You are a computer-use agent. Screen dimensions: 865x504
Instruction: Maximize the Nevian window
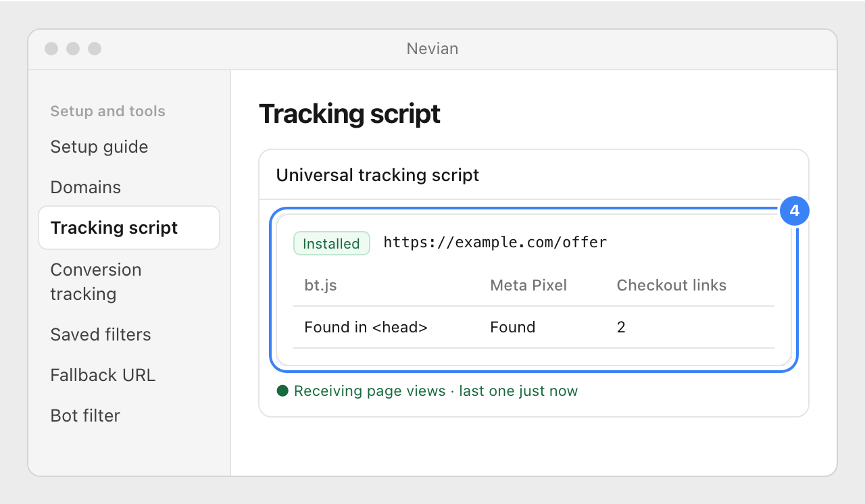[95, 49]
